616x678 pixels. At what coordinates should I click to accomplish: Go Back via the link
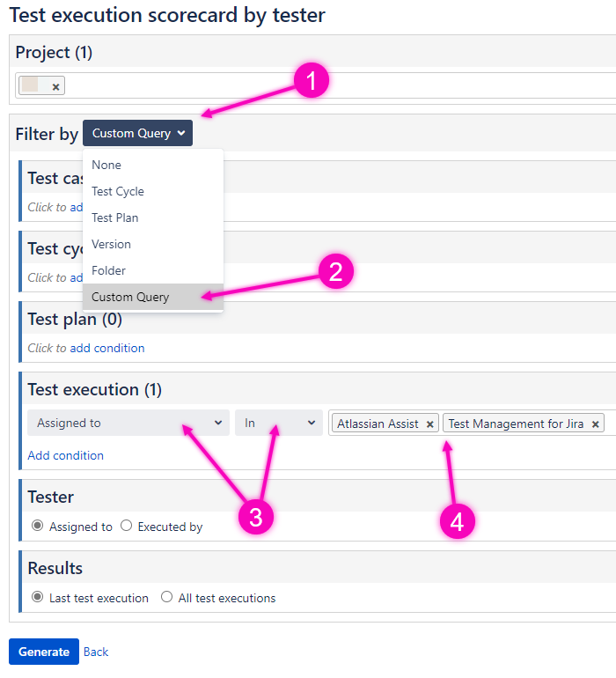point(96,652)
